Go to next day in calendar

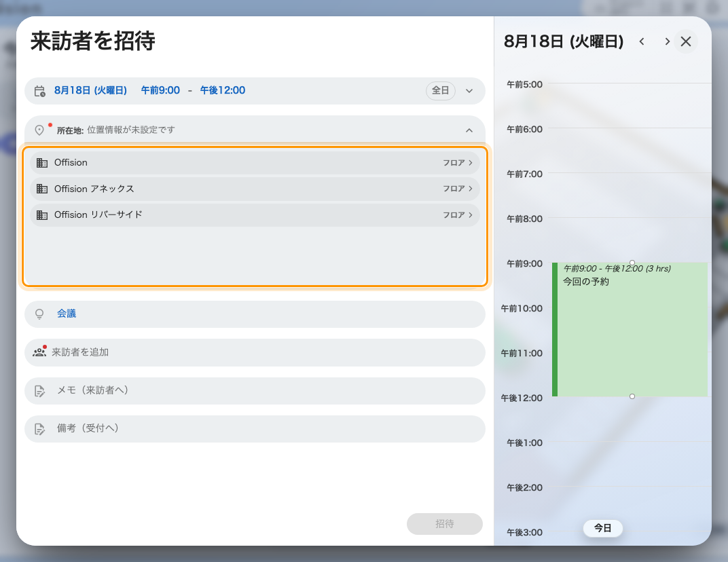click(x=667, y=41)
